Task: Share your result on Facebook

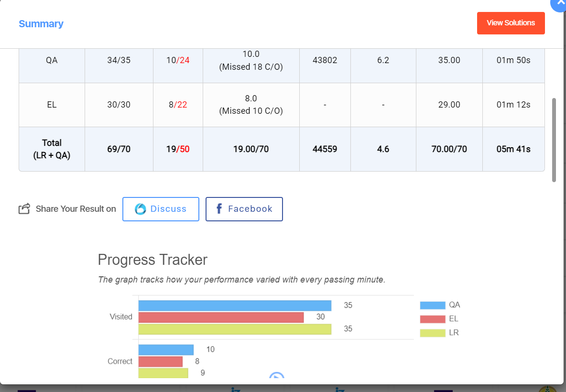Action: pos(244,209)
